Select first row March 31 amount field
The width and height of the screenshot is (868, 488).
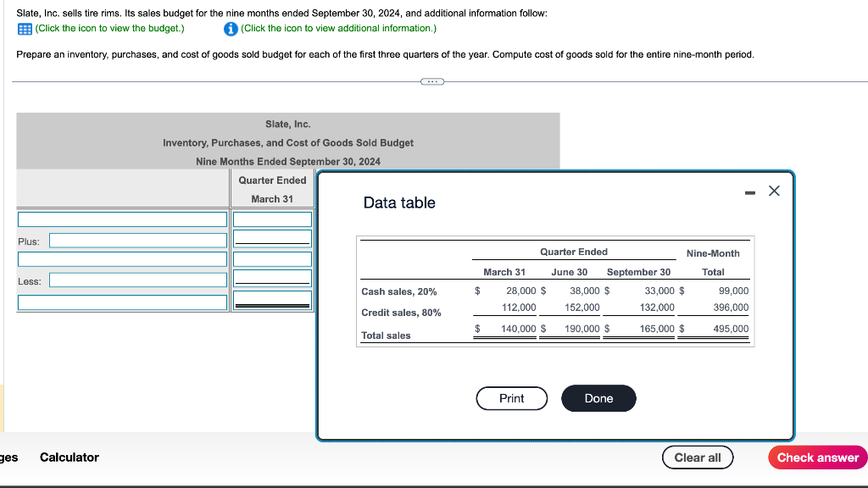pyautogui.click(x=272, y=219)
